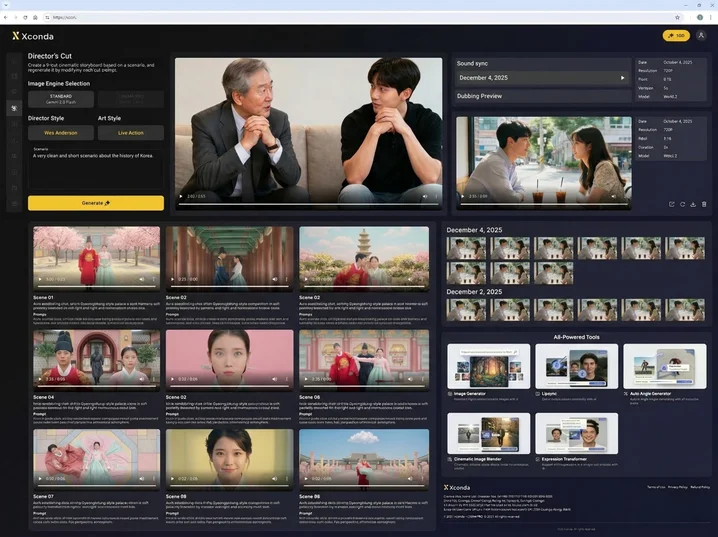Download the dubbing preview video

pos(693,204)
